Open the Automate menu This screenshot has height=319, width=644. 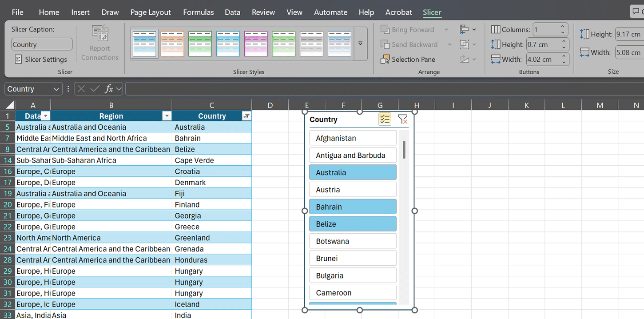tap(330, 12)
